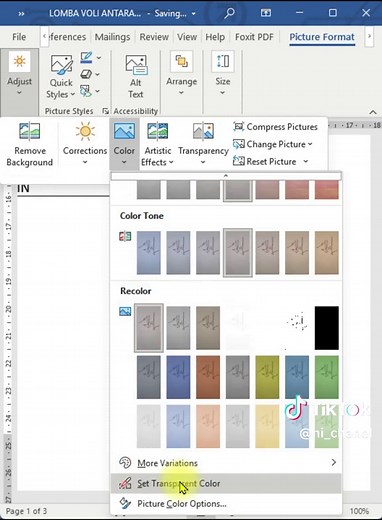
Task: Open the Corrections dropdown
Action: tap(85, 144)
